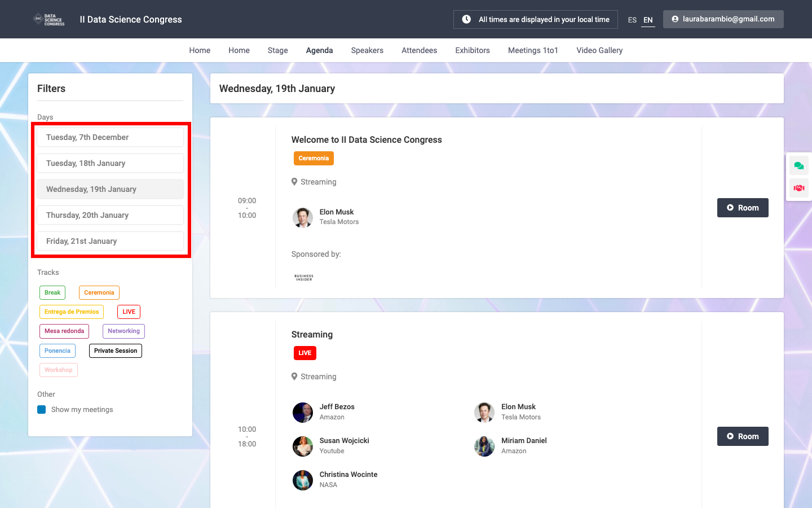
Task: Filter by Break track
Action: point(52,292)
